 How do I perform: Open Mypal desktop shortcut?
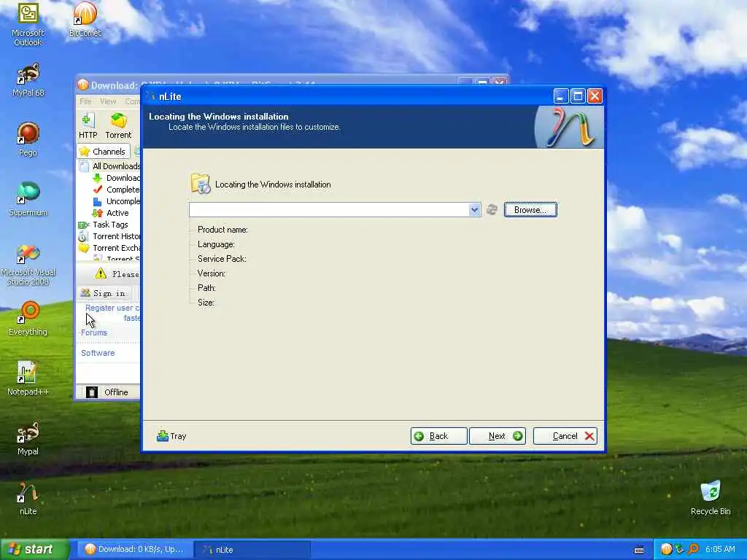tap(28, 438)
